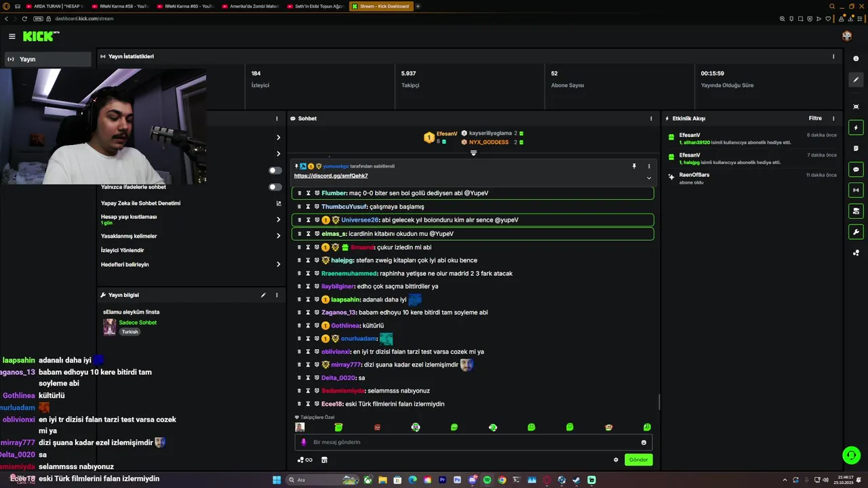Open the external link icon for Yapay Zeka ile Sohbet Denetimi
The image size is (868, 488).
[x=278, y=203]
